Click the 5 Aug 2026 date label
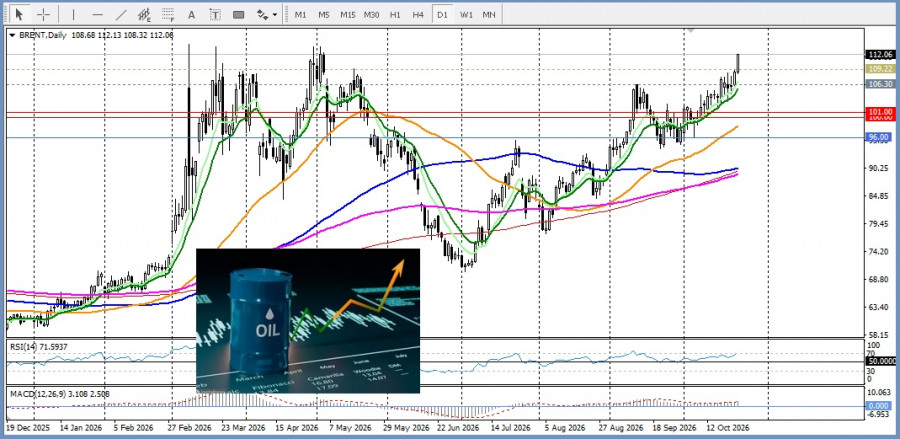 [x=567, y=428]
